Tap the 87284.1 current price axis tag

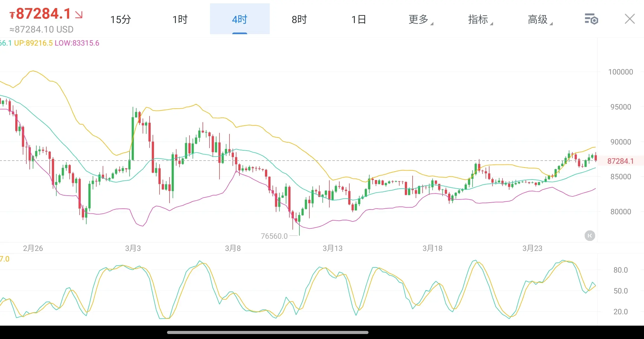click(x=620, y=161)
